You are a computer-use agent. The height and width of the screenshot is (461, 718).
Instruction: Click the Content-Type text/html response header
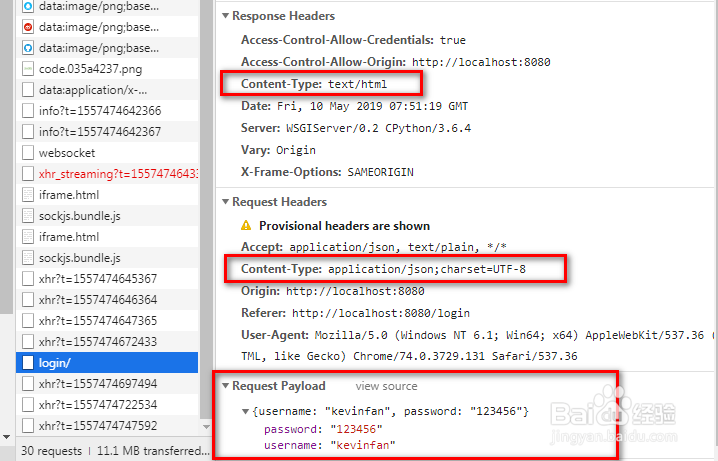point(314,84)
